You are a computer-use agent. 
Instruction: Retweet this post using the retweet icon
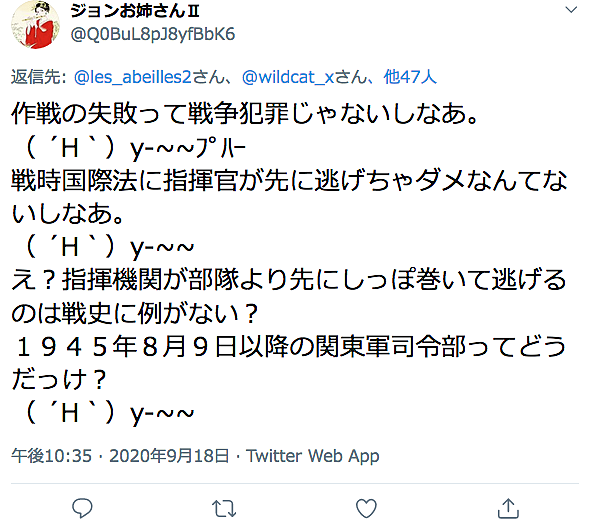pyautogui.click(x=224, y=509)
